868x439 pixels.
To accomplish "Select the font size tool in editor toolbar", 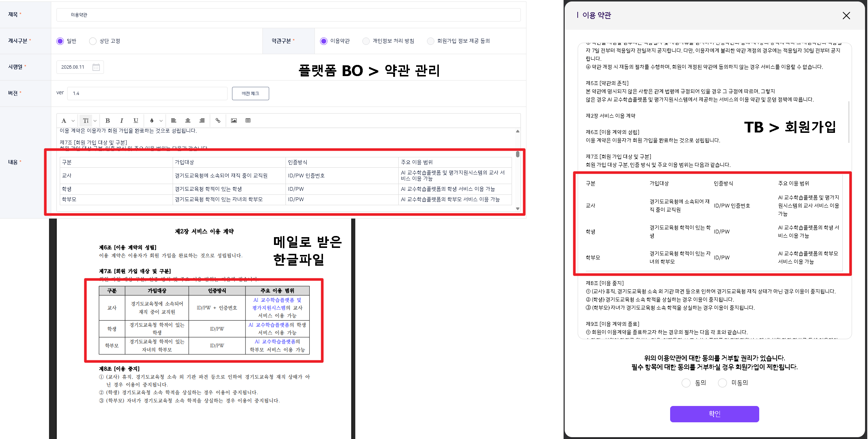I will point(86,121).
